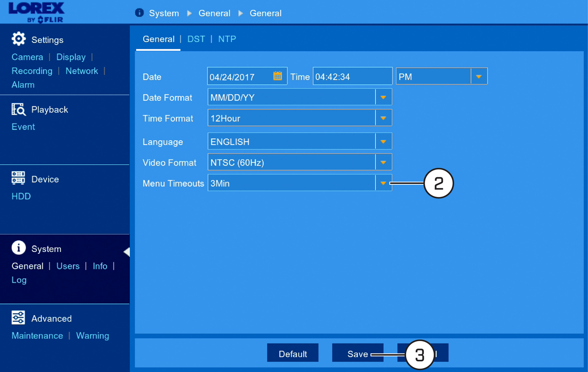Open the Alarm settings link
The image size is (588, 372).
[23, 84]
